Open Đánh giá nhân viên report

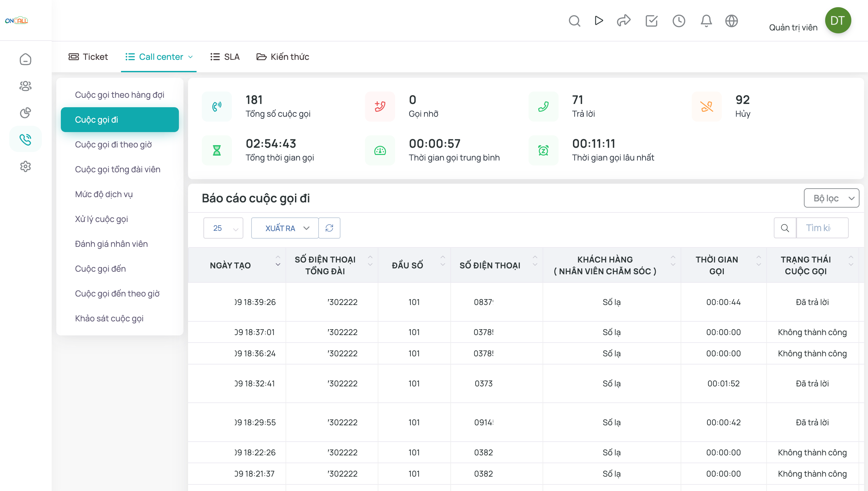point(119,244)
